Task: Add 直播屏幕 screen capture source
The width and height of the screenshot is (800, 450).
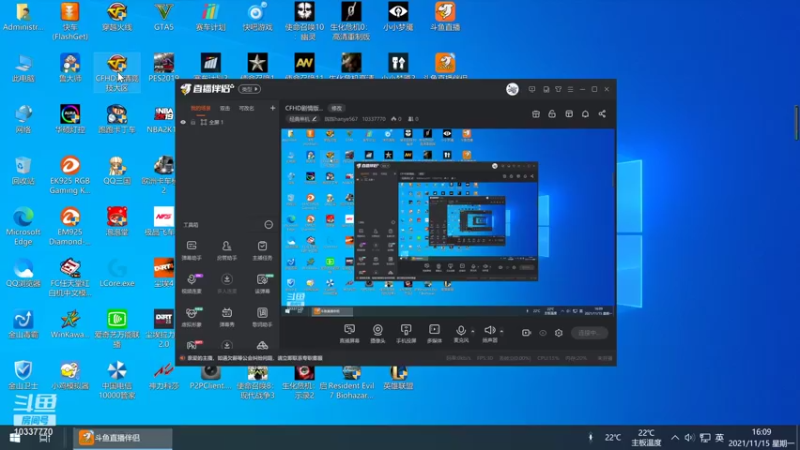Action: (349, 333)
